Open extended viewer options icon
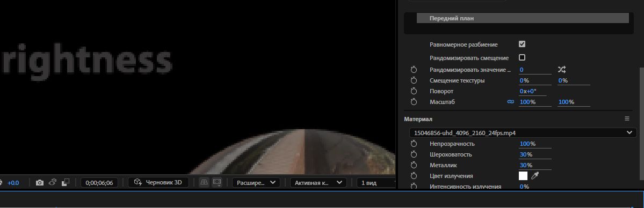 218,183
